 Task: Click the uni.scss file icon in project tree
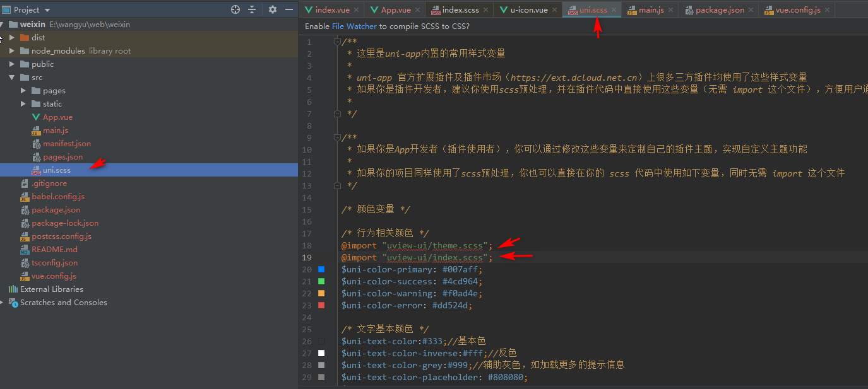pos(38,170)
